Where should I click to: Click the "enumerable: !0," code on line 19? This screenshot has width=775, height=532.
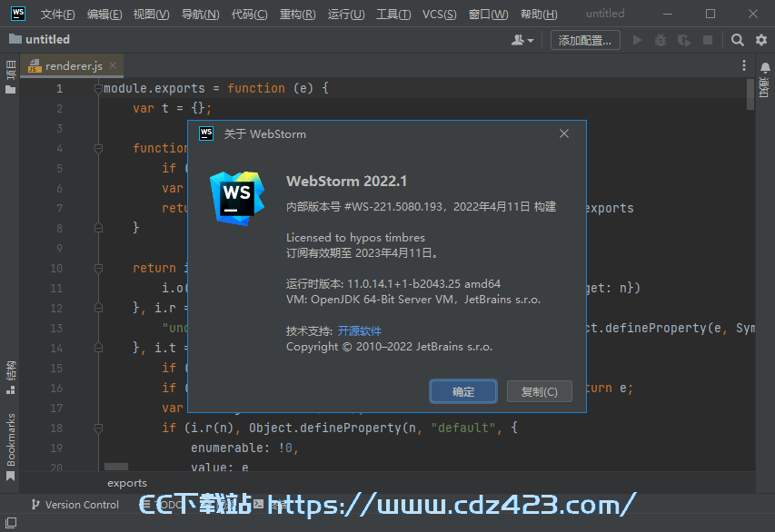point(244,448)
